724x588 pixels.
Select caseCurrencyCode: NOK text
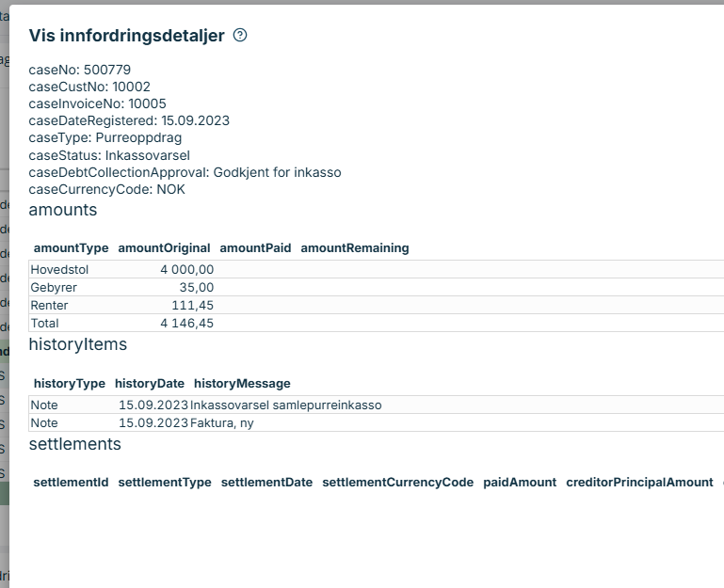[107, 190]
